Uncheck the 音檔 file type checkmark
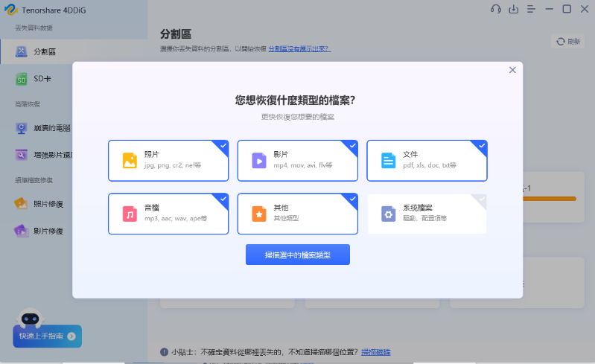Screen dimensions: 595x364 pos(223,199)
